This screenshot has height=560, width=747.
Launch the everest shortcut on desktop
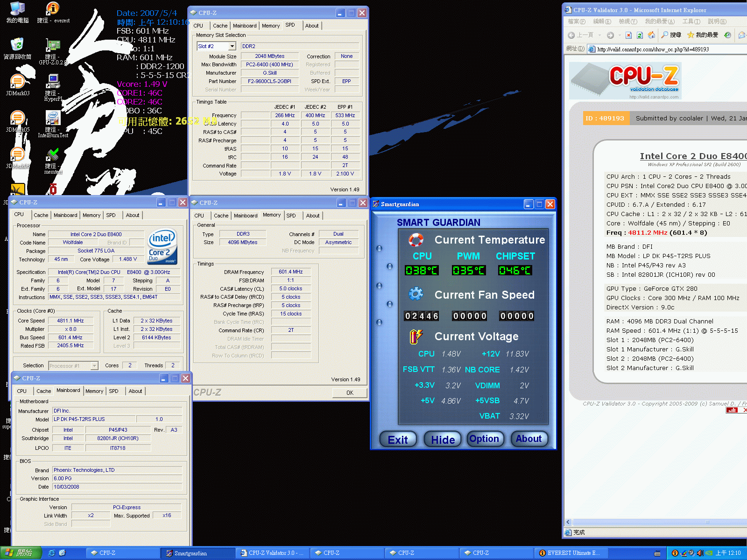53,13
